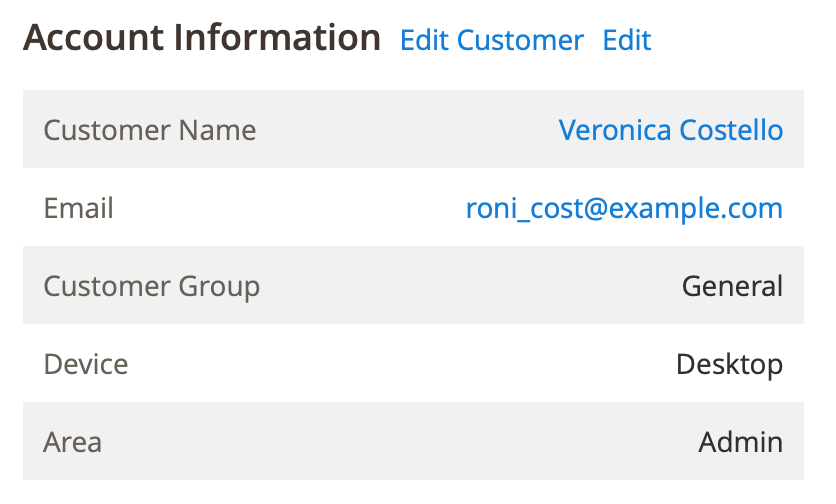Click the Customer Name label
836x504 pixels.
150,130
